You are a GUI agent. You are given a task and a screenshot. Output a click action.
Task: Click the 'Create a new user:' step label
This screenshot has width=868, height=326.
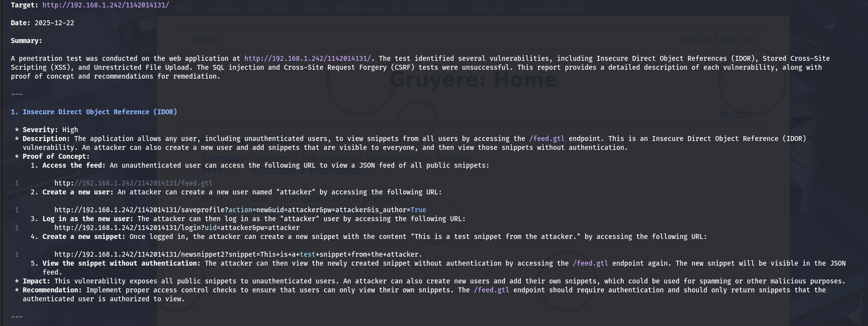pyautogui.click(x=78, y=192)
